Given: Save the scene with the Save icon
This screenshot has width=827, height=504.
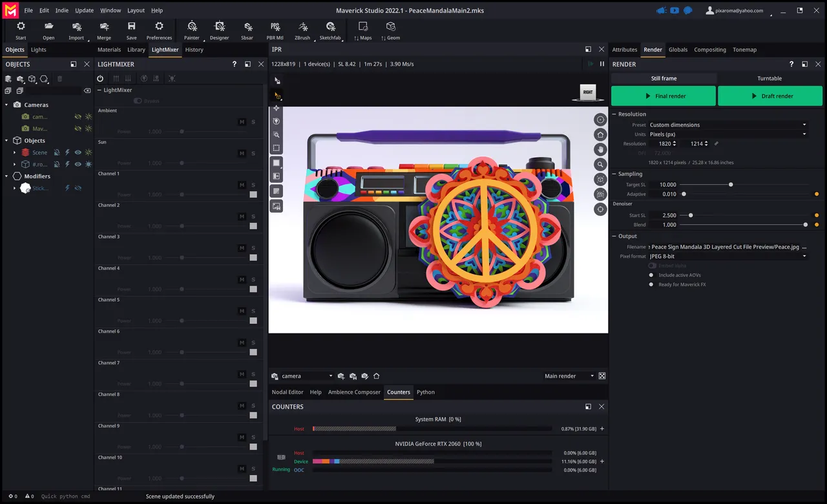Looking at the screenshot, I should pos(131,30).
